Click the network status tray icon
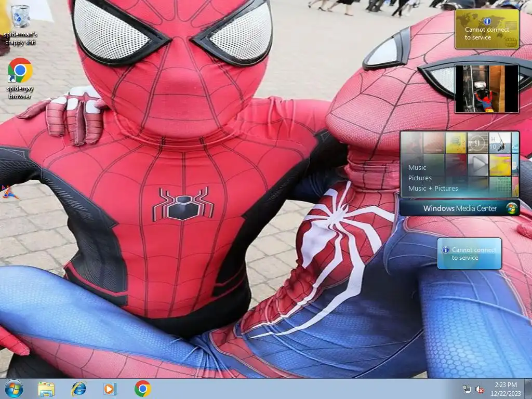The height and width of the screenshot is (399, 532). point(467,390)
